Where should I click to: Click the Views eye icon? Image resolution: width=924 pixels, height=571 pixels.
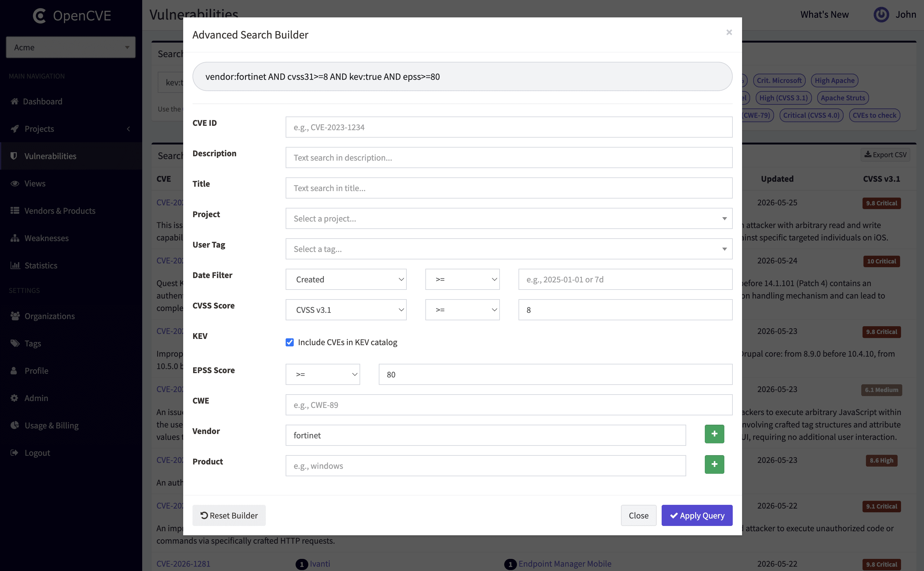[15, 183]
